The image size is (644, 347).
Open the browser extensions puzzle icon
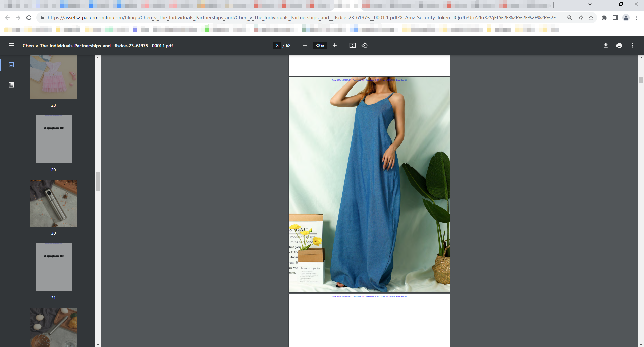coord(604,18)
